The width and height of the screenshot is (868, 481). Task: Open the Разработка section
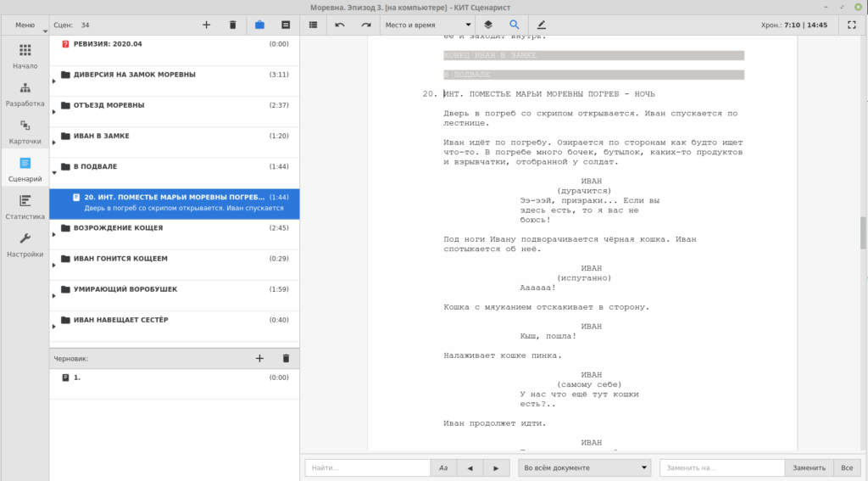(25, 94)
